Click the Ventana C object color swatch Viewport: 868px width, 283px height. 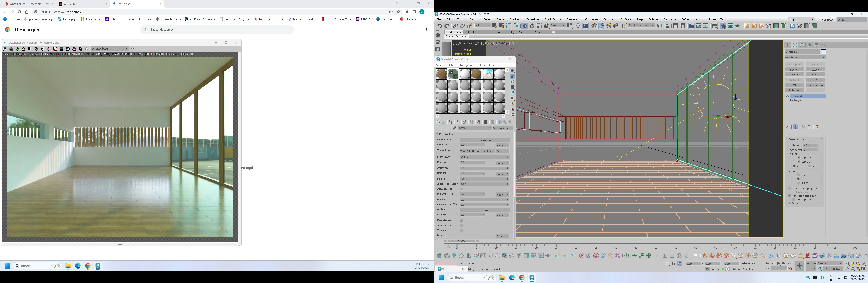(x=823, y=52)
